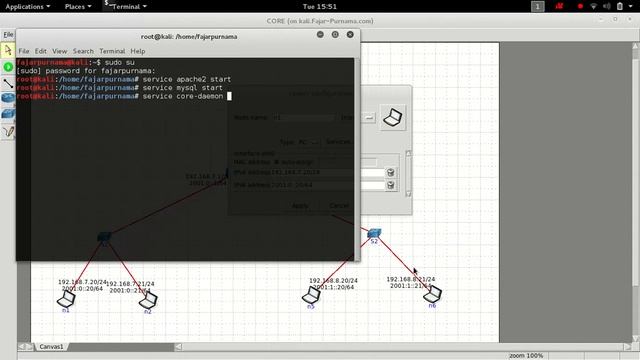Open terminal View menu
This screenshot has width=640, height=360.
60,51
